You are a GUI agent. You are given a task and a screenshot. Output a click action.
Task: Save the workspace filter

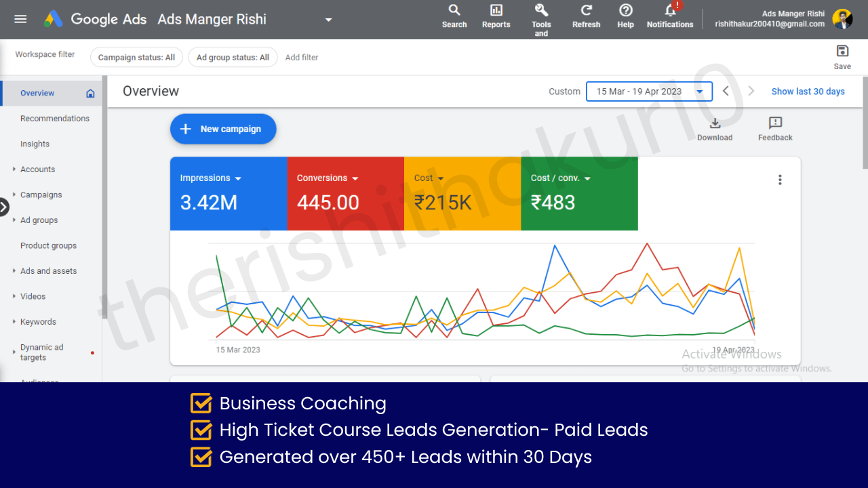(x=842, y=52)
